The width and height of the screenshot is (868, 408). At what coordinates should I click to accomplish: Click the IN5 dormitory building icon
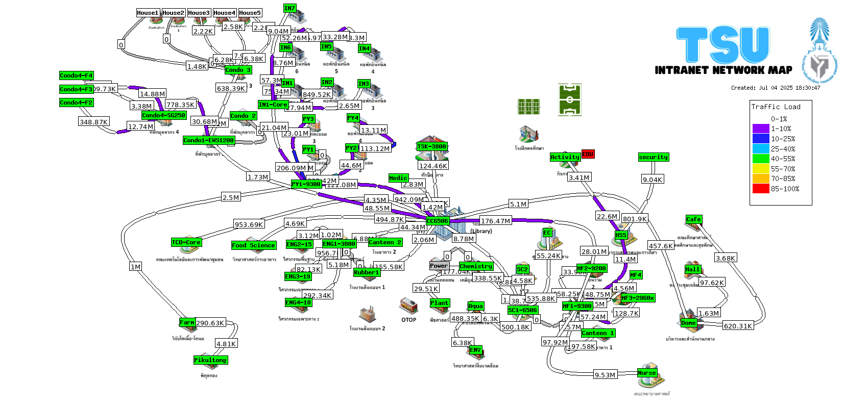(335, 54)
